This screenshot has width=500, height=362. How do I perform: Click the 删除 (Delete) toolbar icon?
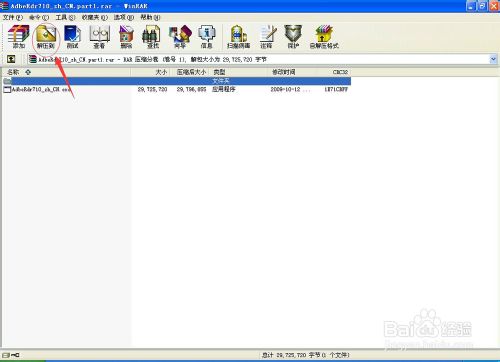tap(126, 37)
